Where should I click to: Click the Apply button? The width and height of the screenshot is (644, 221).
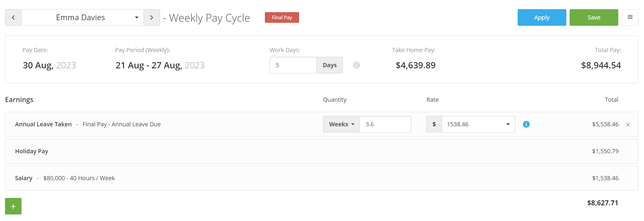(x=542, y=17)
